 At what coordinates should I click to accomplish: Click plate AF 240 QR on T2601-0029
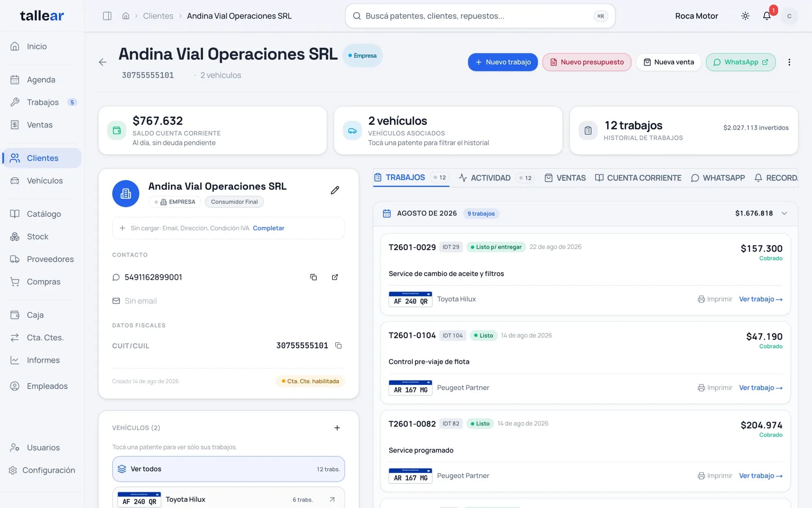410,299
